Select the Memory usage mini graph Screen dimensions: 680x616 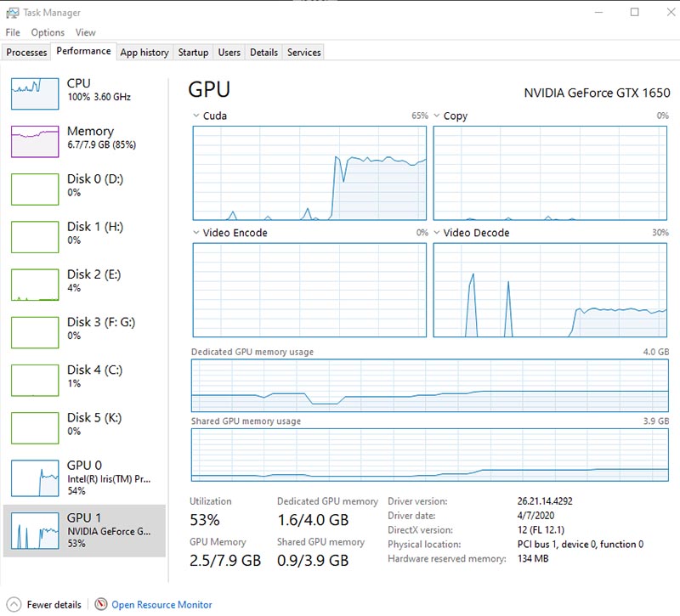35,141
